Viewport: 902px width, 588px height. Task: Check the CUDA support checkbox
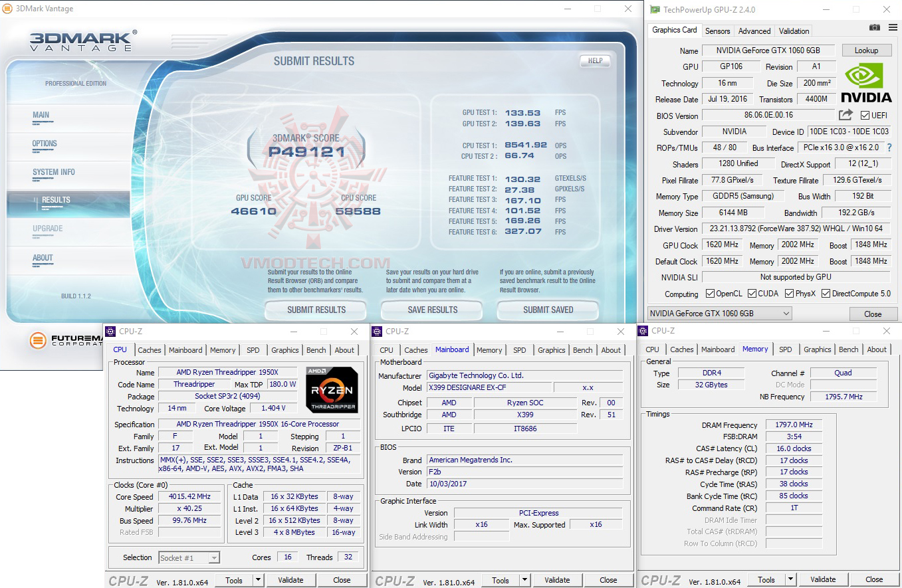[x=752, y=292]
